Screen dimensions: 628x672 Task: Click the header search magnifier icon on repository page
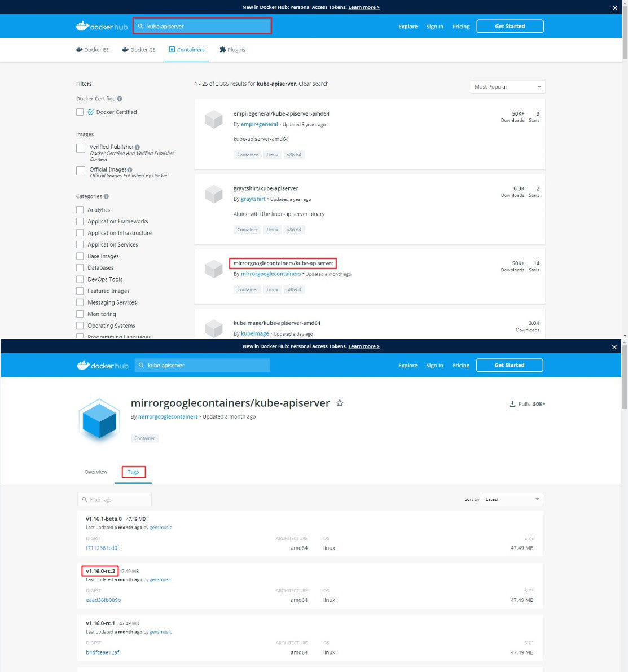(x=141, y=365)
